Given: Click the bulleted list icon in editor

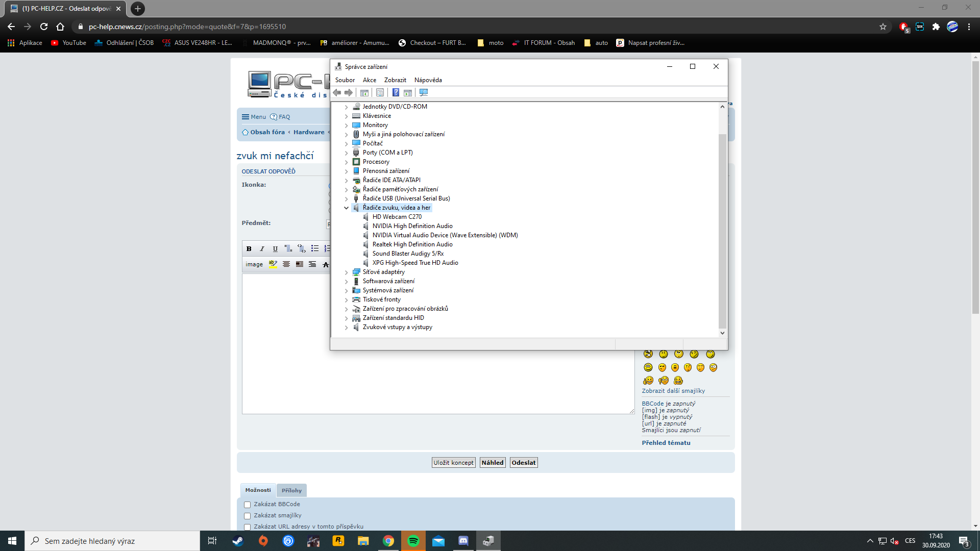Looking at the screenshot, I should [x=314, y=248].
